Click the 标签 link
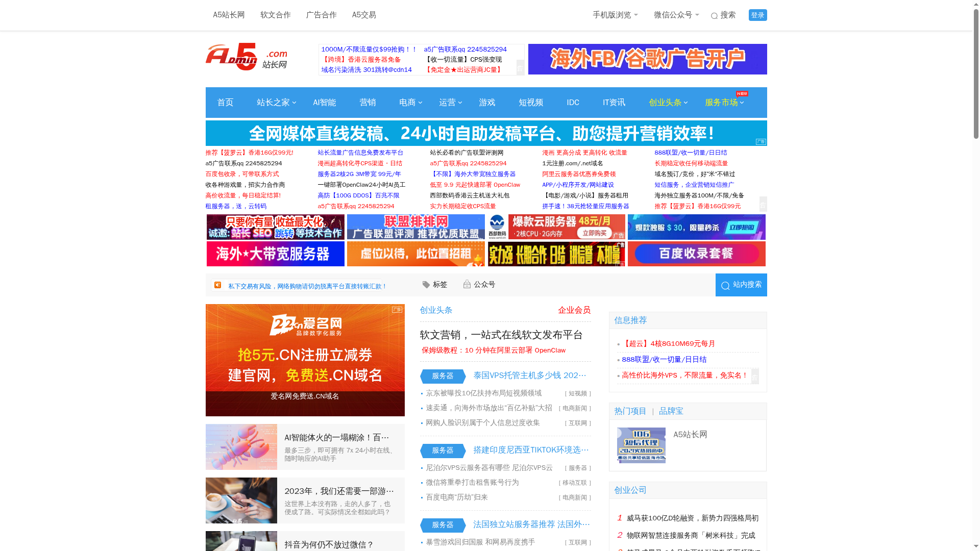Screen dimensions: 980x551 tap(440, 285)
